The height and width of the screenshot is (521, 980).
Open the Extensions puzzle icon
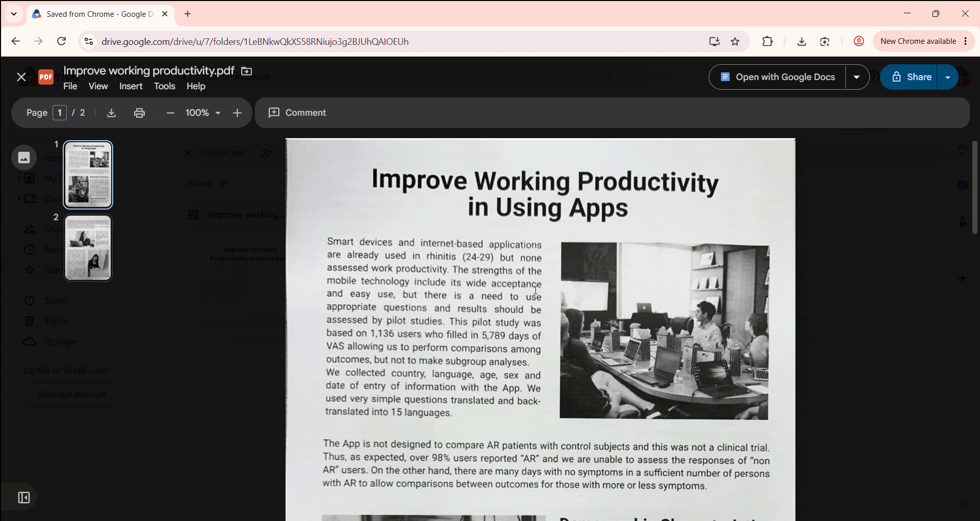click(767, 41)
